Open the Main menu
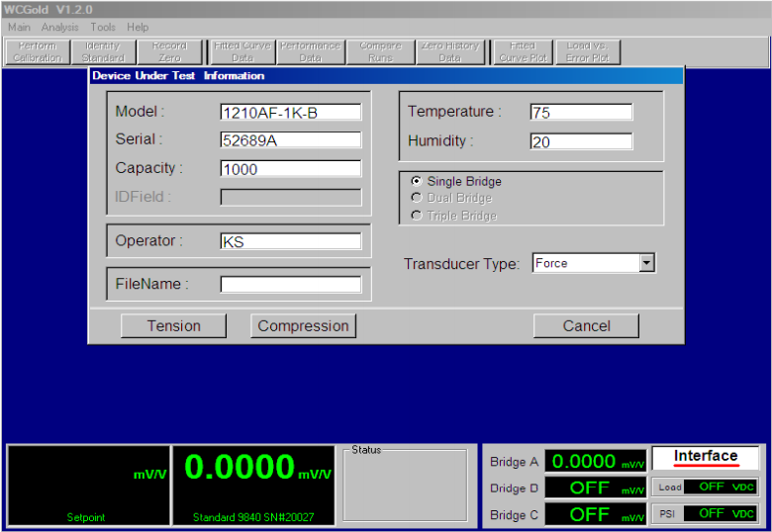 pos(19,28)
